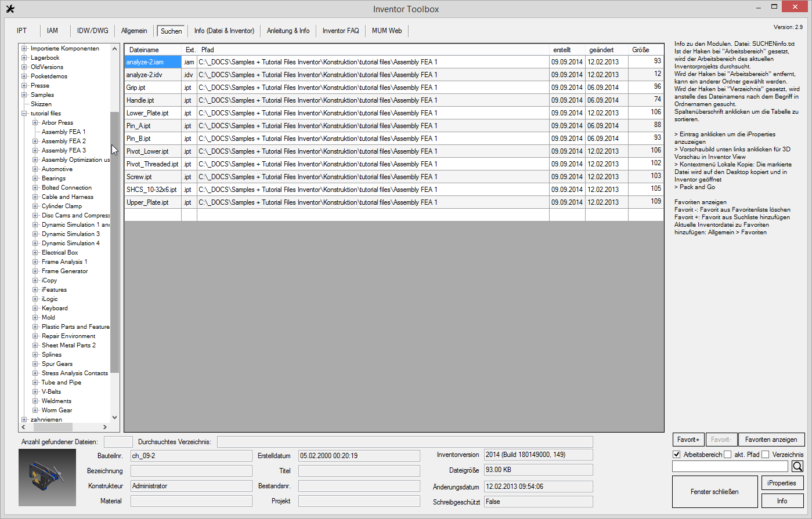Select the Skizzen tree item
Image resolution: width=812 pixels, height=519 pixels.
point(41,104)
